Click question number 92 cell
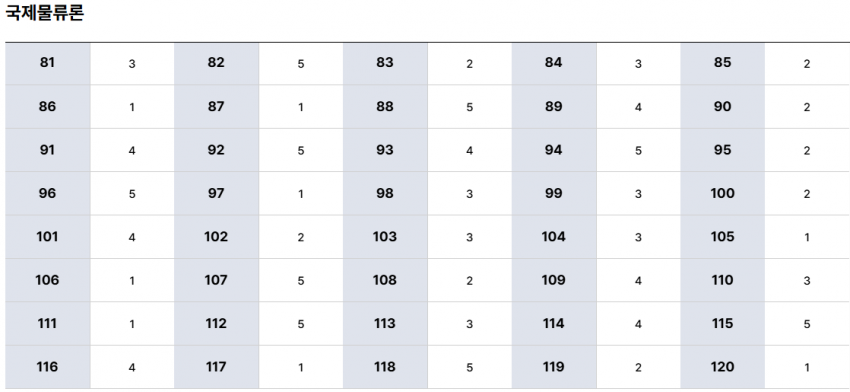Screen dimensions: 850x392 click(216, 150)
